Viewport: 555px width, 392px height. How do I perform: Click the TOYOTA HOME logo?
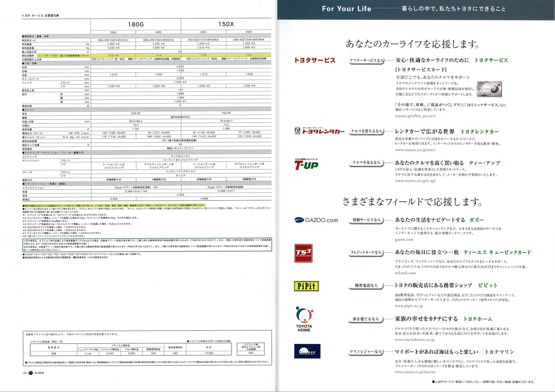[304, 319]
